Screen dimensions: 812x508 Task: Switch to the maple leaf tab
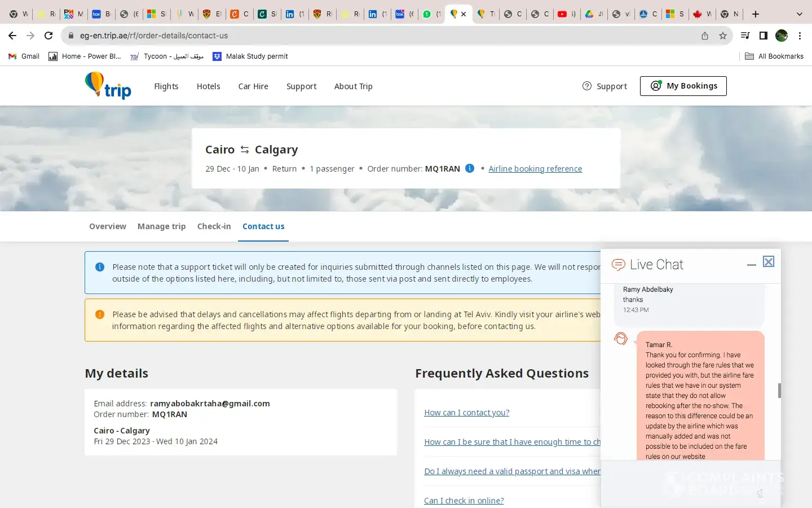pyautogui.click(x=701, y=14)
